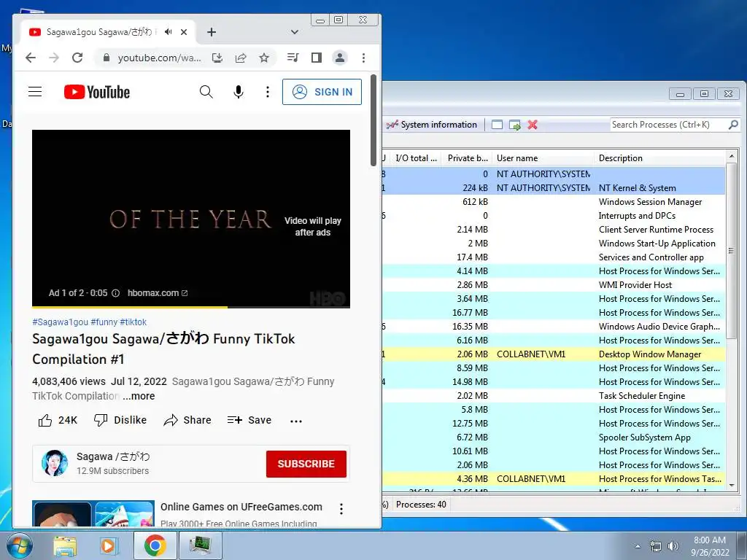Expand description with ...more

(x=139, y=396)
